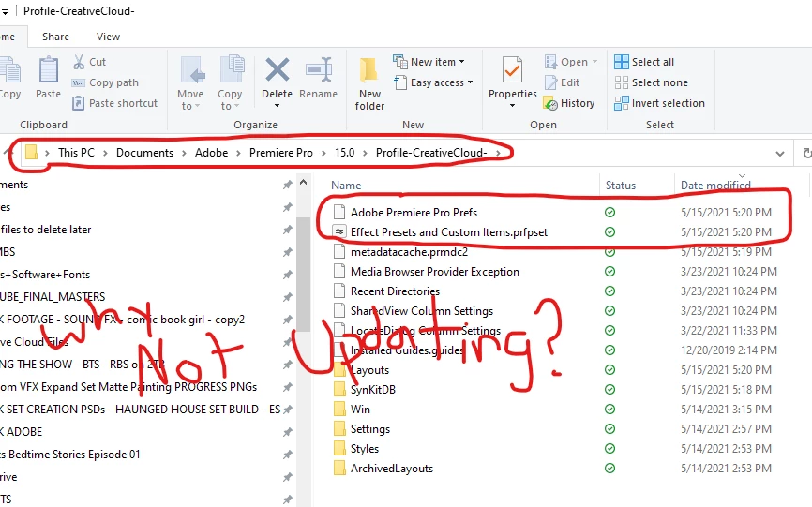Image resolution: width=812 pixels, height=507 pixels.
Task: Click Select all in ribbon
Action: 644,62
